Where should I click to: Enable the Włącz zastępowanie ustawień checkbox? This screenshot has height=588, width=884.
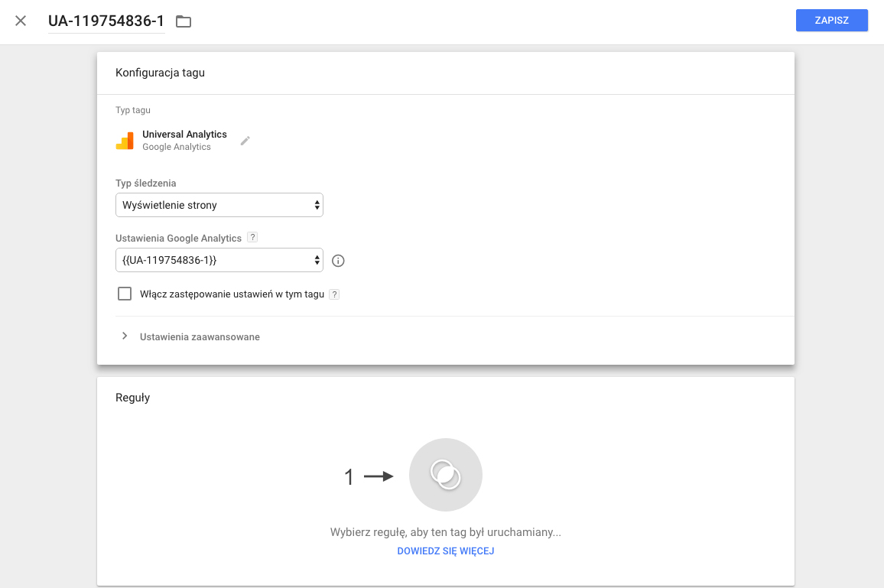pyautogui.click(x=125, y=294)
